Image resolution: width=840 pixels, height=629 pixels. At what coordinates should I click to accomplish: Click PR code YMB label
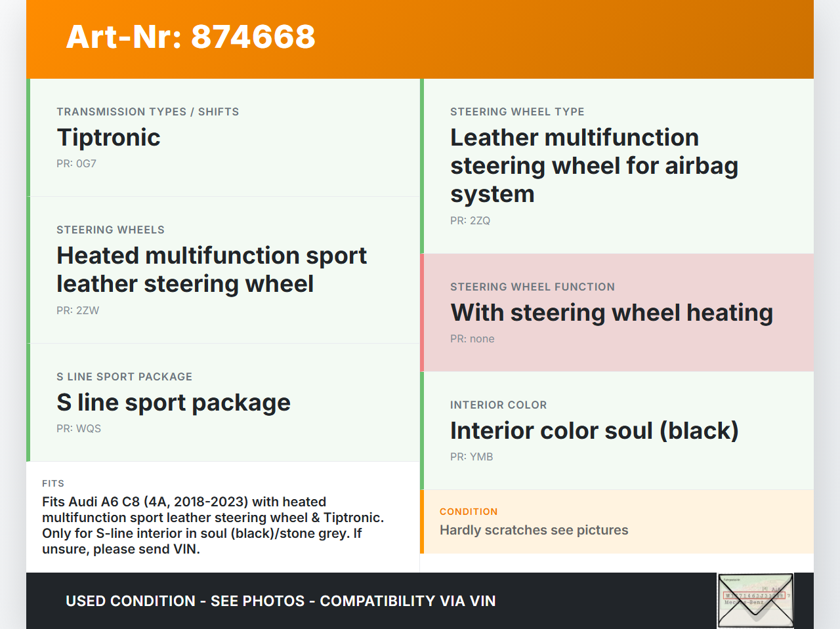(471, 457)
